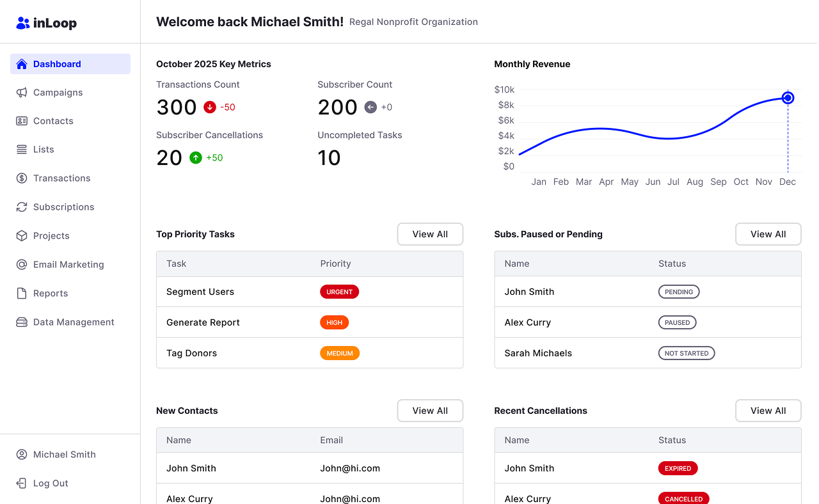This screenshot has width=819, height=504.
Task: Click the Data Management storage icon
Action: tap(22, 322)
